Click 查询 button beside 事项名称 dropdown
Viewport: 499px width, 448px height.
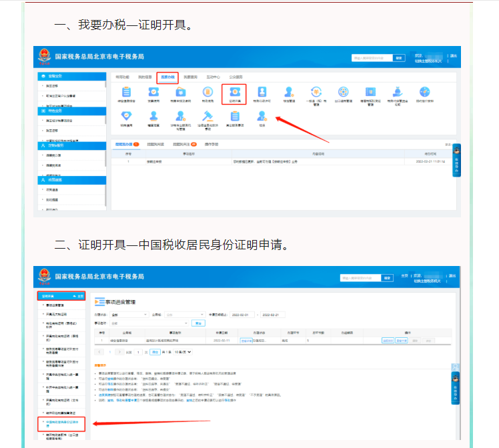coord(198,323)
